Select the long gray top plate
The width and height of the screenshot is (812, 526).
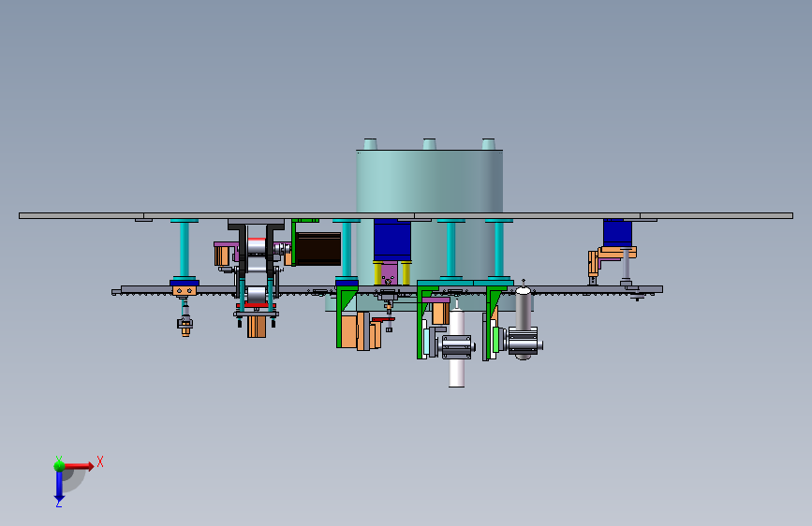[x=406, y=216]
